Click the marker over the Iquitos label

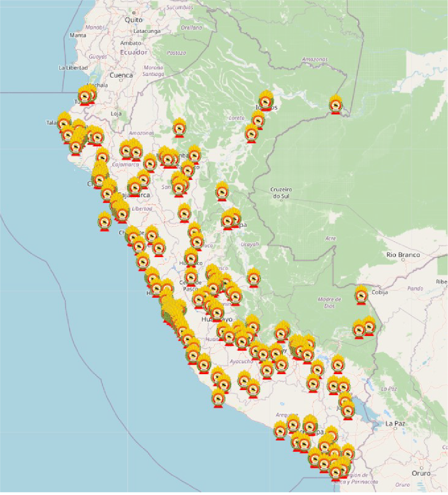(x=265, y=101)
